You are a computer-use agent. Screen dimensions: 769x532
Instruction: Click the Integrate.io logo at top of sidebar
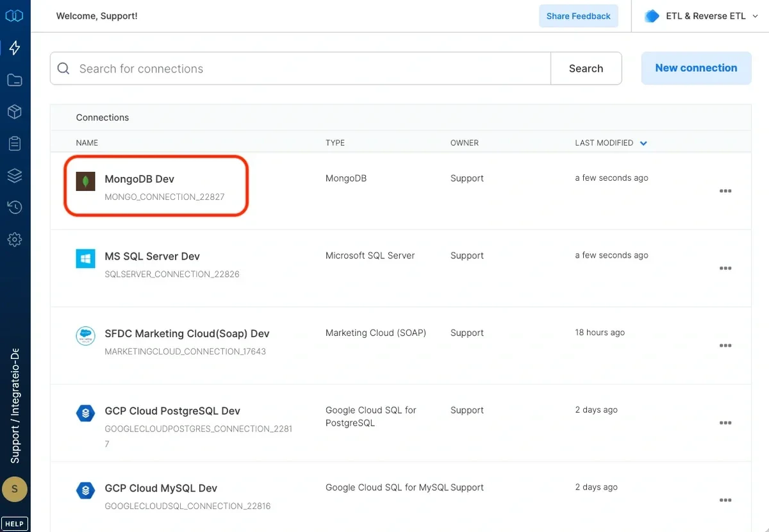click(15, 15)
